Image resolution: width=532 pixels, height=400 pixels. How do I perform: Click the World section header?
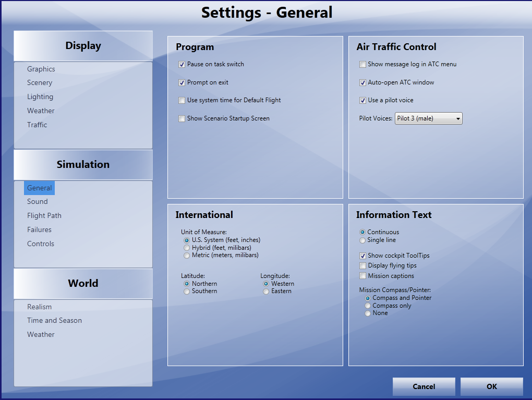pos(83,284)
